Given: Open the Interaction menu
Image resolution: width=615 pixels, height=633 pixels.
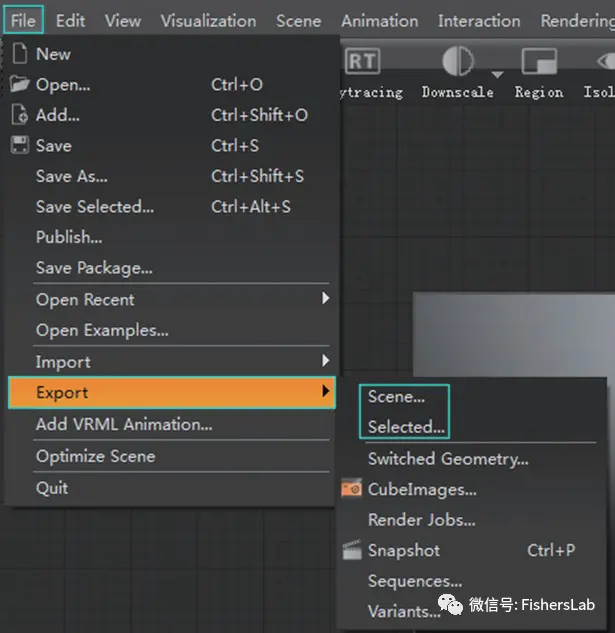Looking at the screenshot, I should pyautogui.click(x=479, y=21).
